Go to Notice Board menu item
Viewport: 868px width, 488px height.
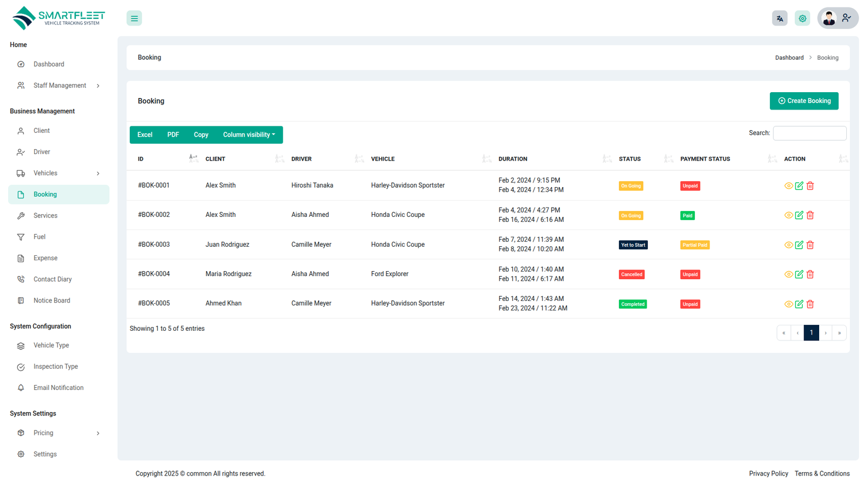pyautogui.click(x=52, y=300)
